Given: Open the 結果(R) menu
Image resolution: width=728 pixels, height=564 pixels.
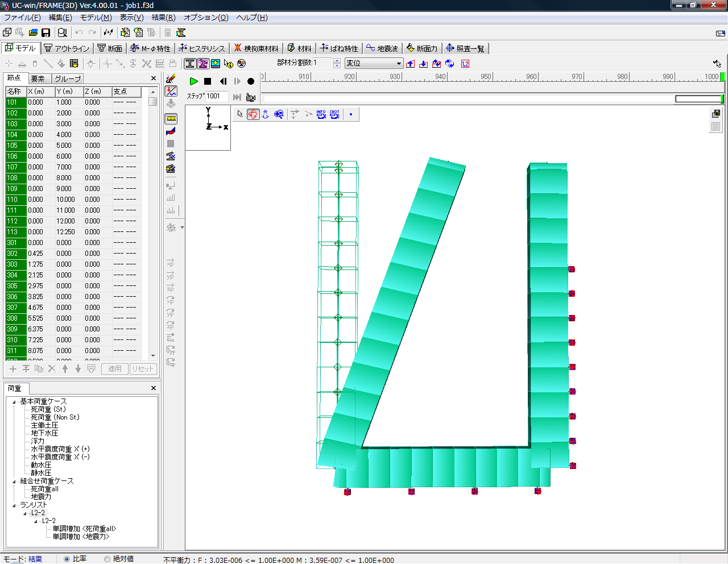Looking at the screenshot, I should [x=163, y=18].
